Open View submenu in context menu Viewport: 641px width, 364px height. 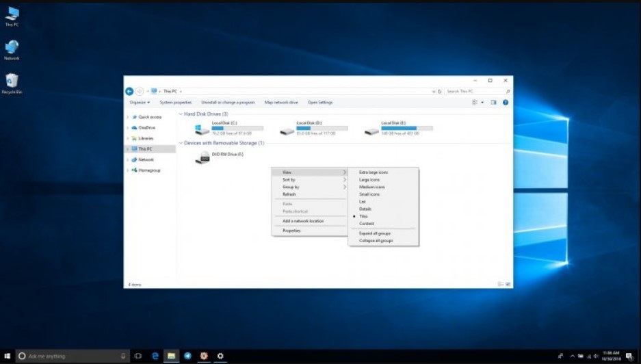coord(309,172)
